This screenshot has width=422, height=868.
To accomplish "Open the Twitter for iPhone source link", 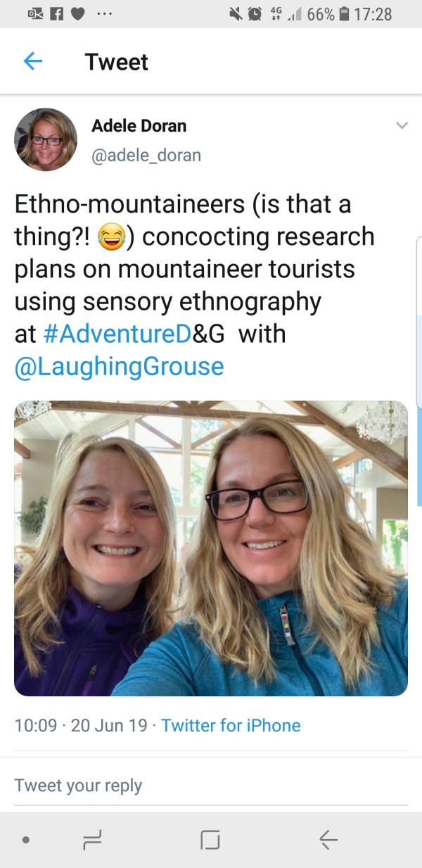I will click(231, 726).
